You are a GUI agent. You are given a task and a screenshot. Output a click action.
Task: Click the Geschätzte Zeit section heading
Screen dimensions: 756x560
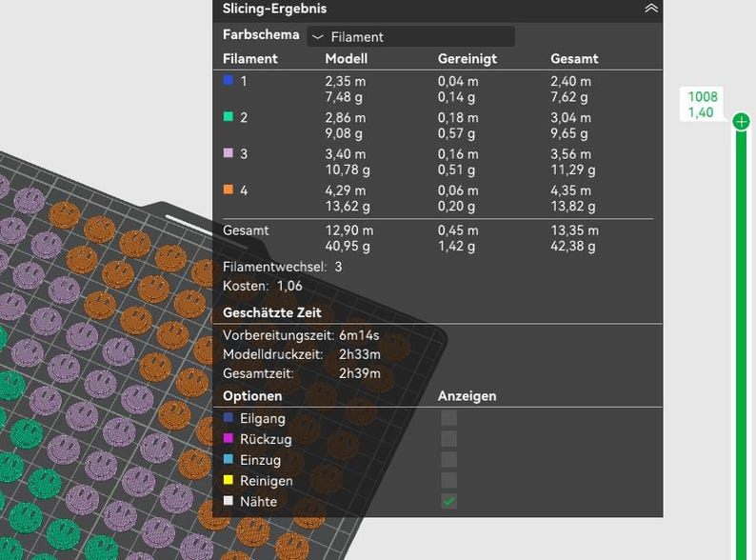tap(272, 312)
